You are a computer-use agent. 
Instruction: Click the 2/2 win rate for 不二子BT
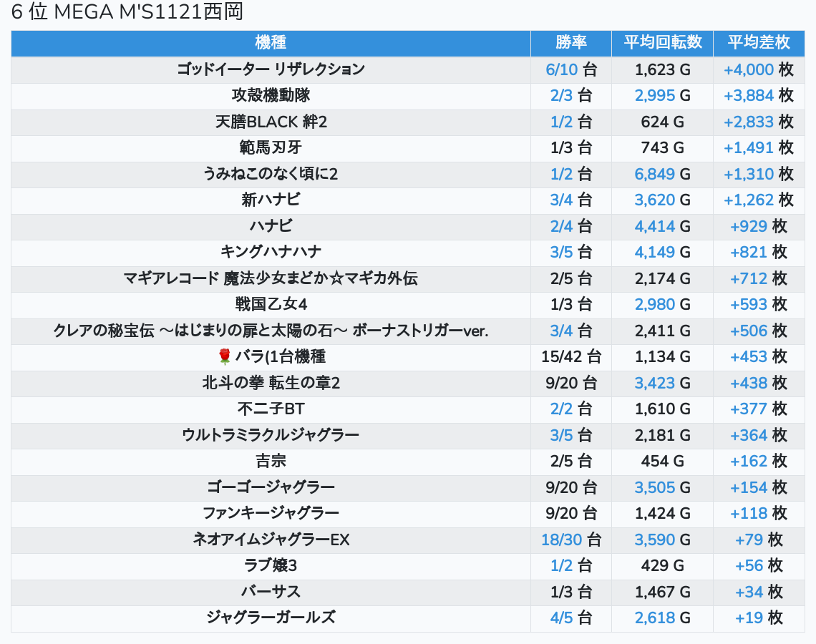[561, 409]
